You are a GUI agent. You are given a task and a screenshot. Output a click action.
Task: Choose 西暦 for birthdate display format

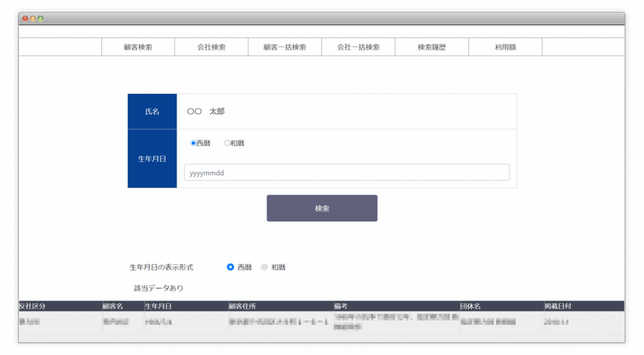(231, 268)
